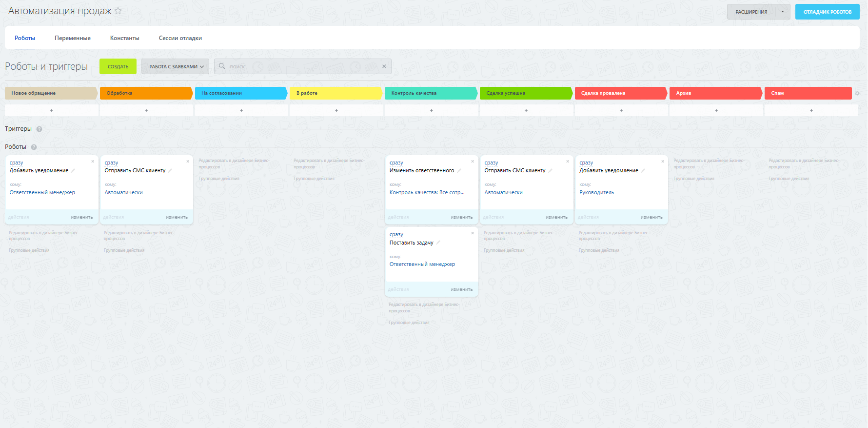868x428 pixels.
Task: Show help for Триггеры section
Action: point(39,129)
